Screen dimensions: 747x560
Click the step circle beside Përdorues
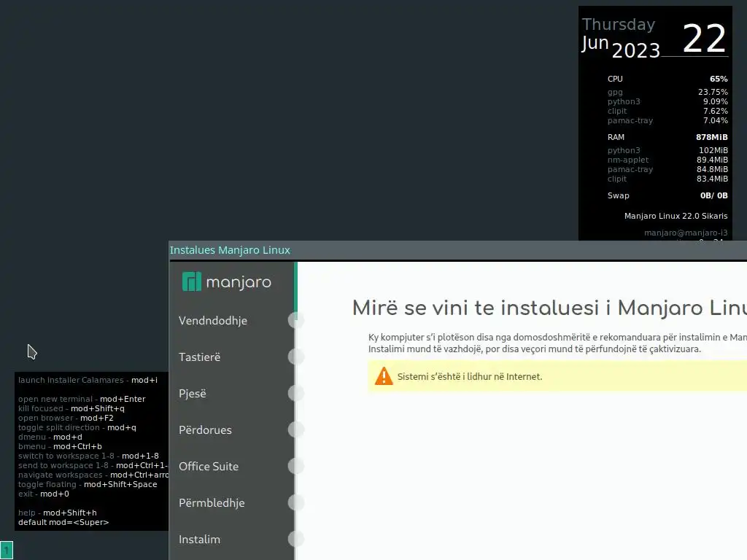(x=296, y=429)
